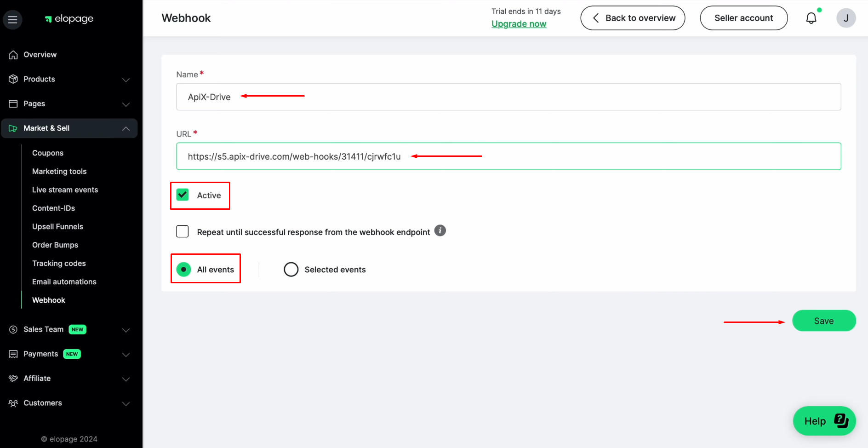
Task: Open Tracking codes
Action: (x=59, y=264)
